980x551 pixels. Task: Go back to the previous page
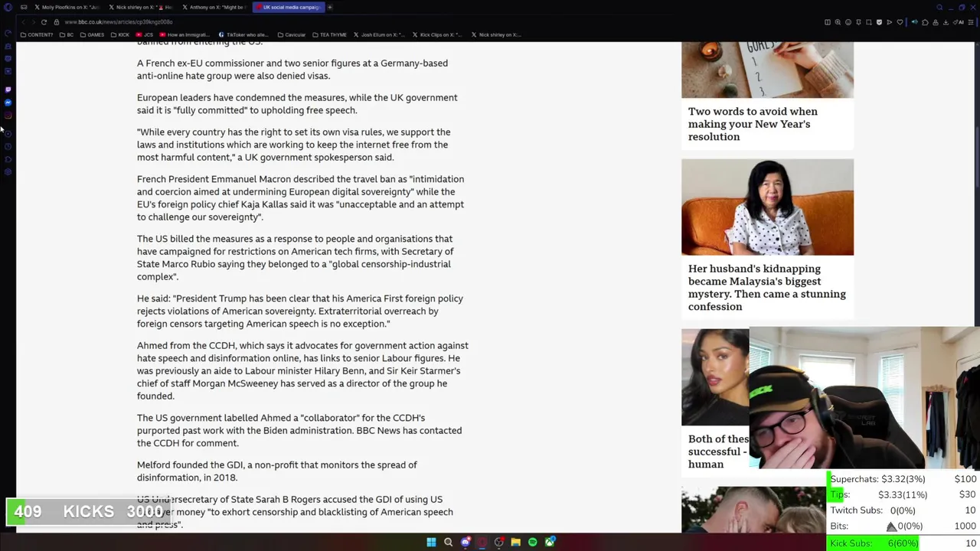(x=23, y=22)
